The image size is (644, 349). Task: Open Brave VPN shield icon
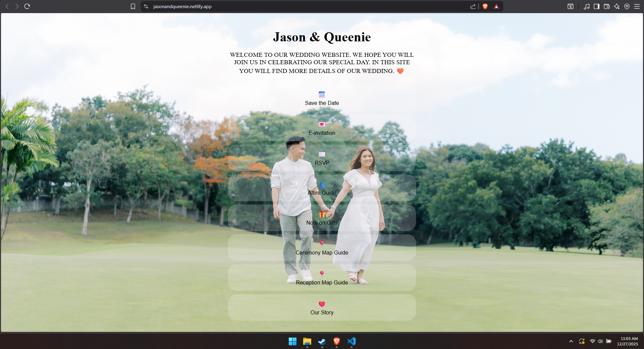[x=627, y=6]
